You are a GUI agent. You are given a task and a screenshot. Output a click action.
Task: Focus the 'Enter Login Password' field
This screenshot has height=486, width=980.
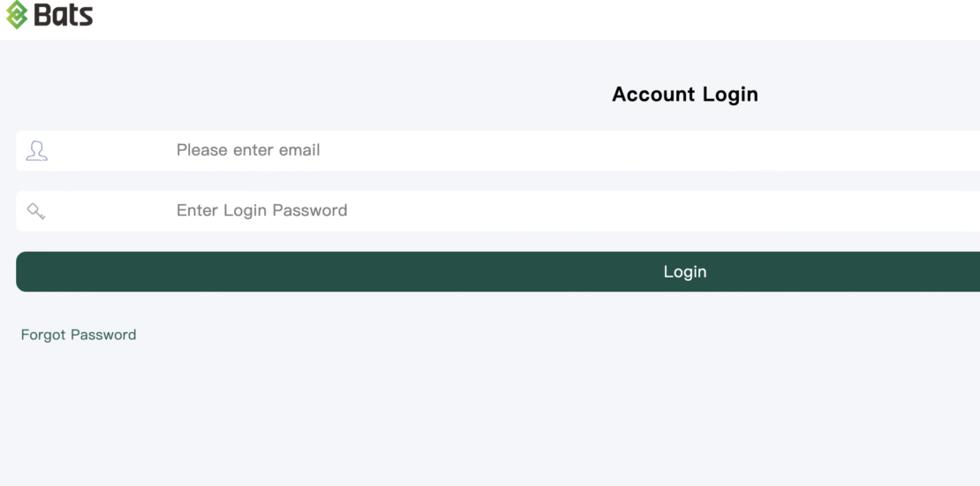coord(530,211)
